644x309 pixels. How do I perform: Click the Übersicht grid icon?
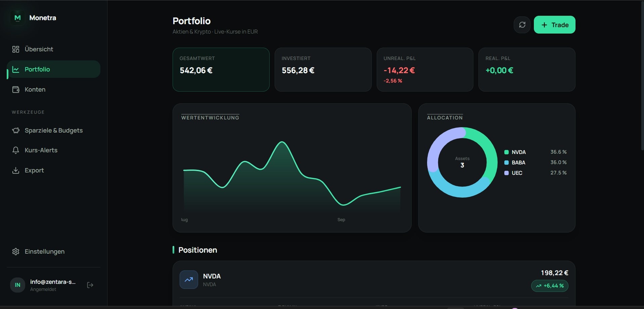tap(16, 49)
